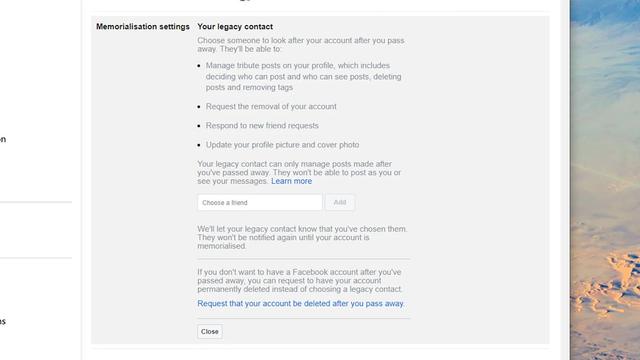Click the divider line below the memorialised notice
The width and height of the screenshot is (640, 360).
coord(304,259)
